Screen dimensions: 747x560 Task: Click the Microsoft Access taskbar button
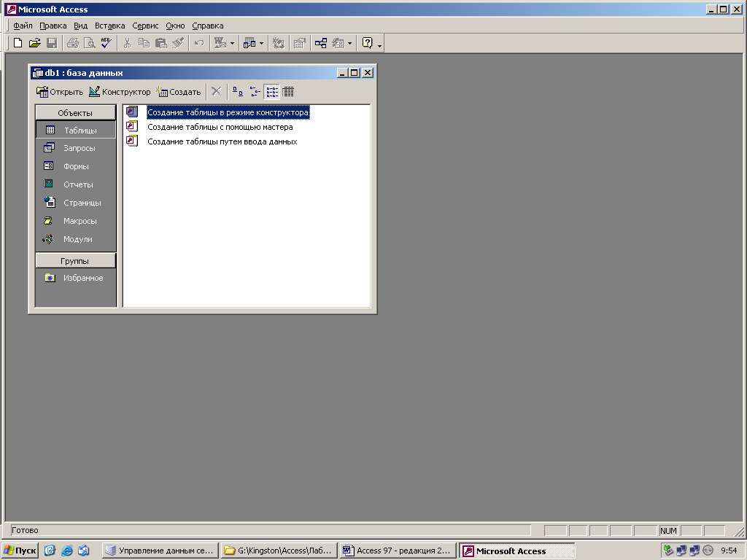point(517,551)
